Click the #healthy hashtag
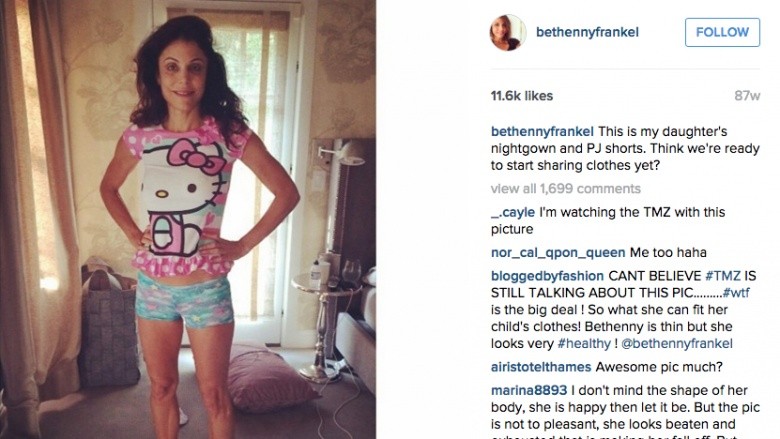Screen dimensions: 780x439 click(584, 344)
